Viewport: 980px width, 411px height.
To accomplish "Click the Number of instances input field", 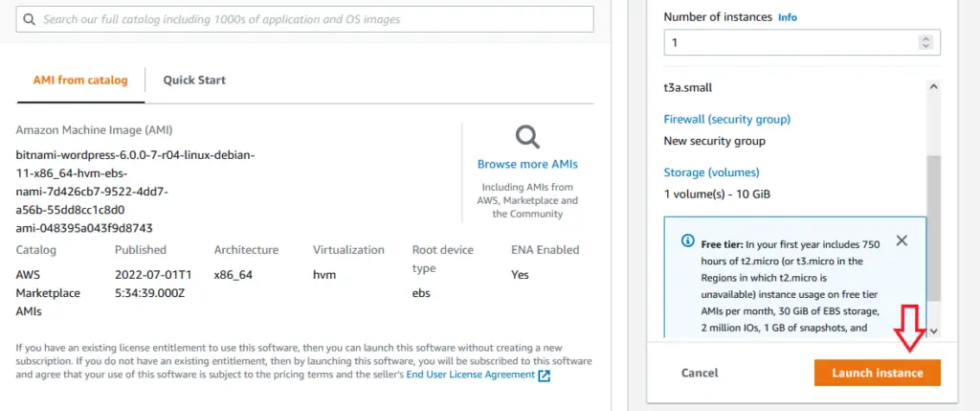I will pos(802,42).
